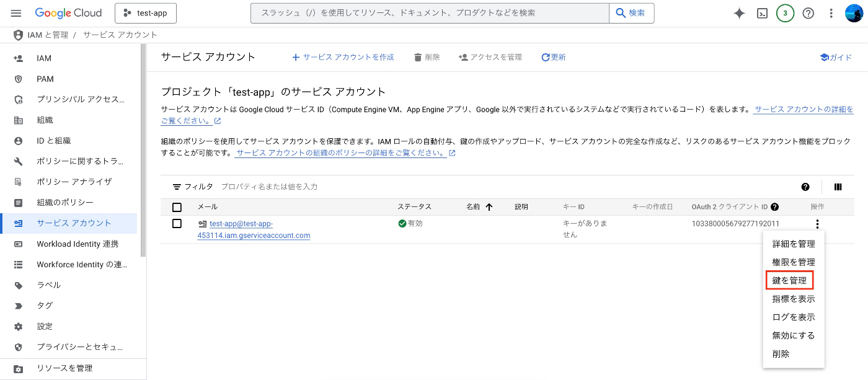868x380 pixels.
Task: Click the 組織のポリシー sidebar icon
Action: [x=18, y=203]
